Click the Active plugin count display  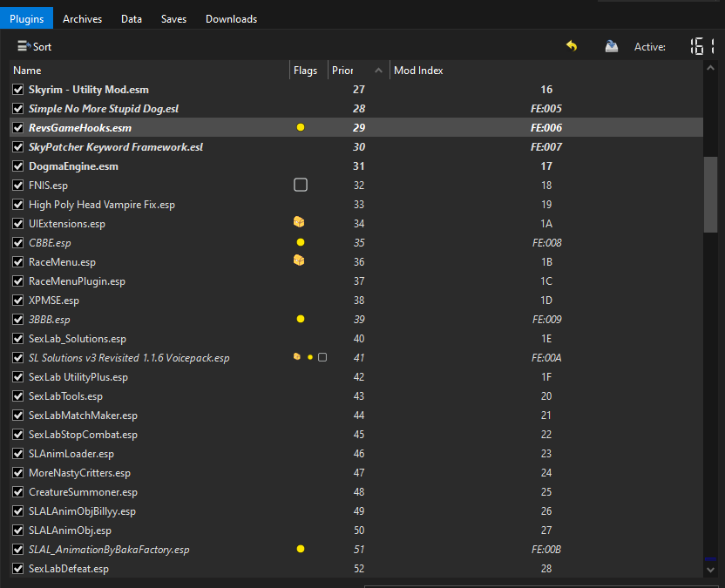pyautogui.click(x=703, y=46)
